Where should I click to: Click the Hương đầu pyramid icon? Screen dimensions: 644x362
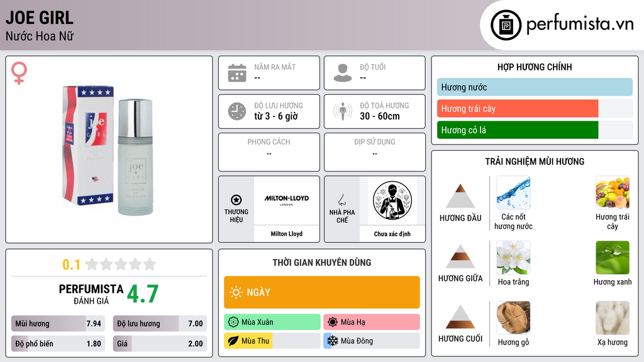(460, 196)
